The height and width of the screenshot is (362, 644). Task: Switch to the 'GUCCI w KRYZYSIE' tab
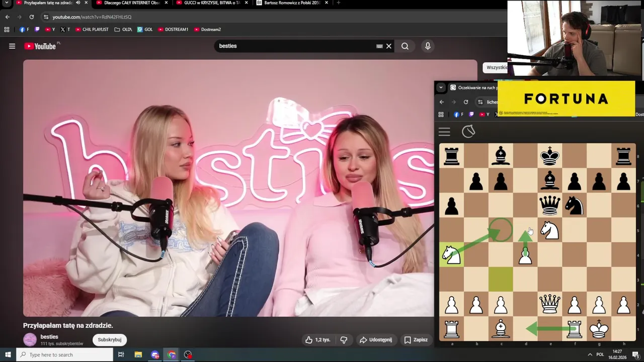(212, 3)
